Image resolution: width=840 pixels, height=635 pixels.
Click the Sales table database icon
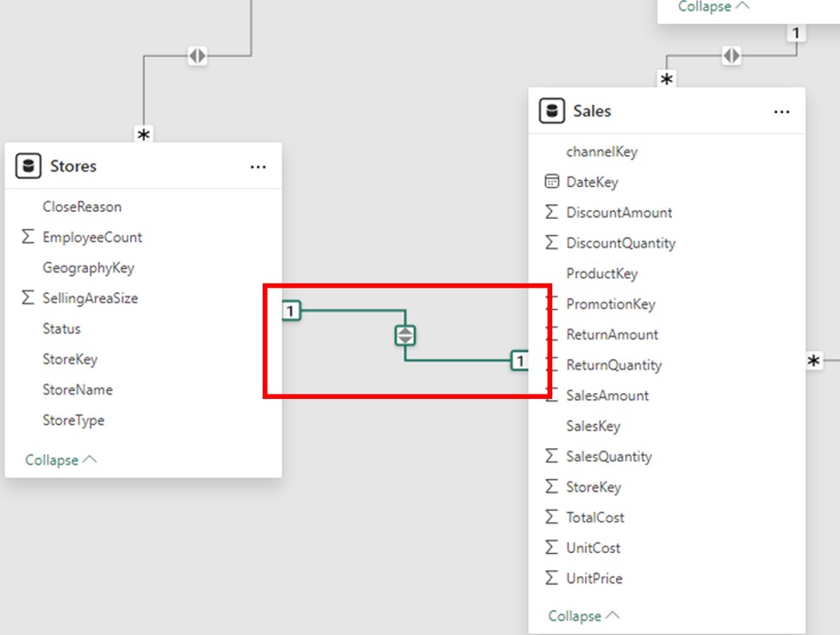click(551, 111)
